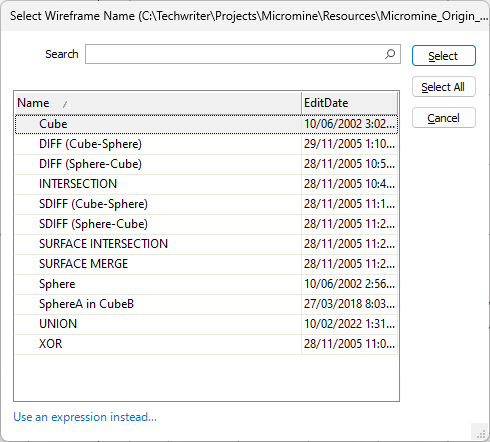This screenshot has width=490, height=442.
Task: Click the Name column sort arrow
Action: point(67,105)
